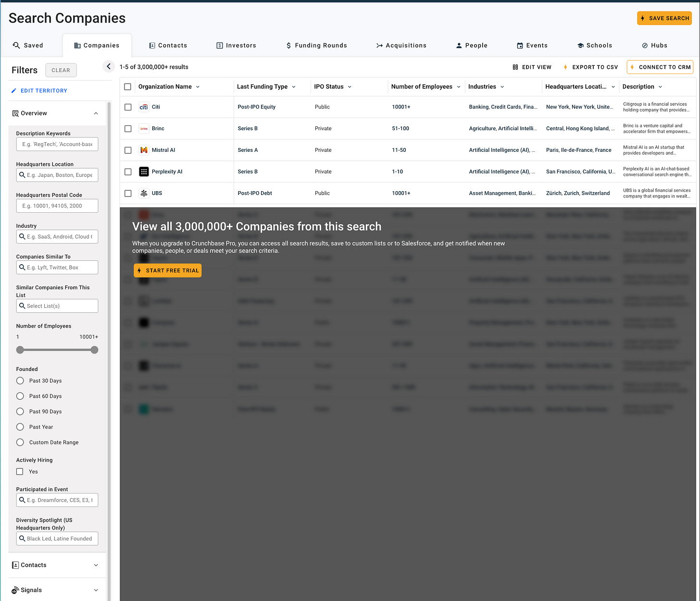Open the Organization Name column dropdown
This screenshot has width=700, height=601.
198,87
